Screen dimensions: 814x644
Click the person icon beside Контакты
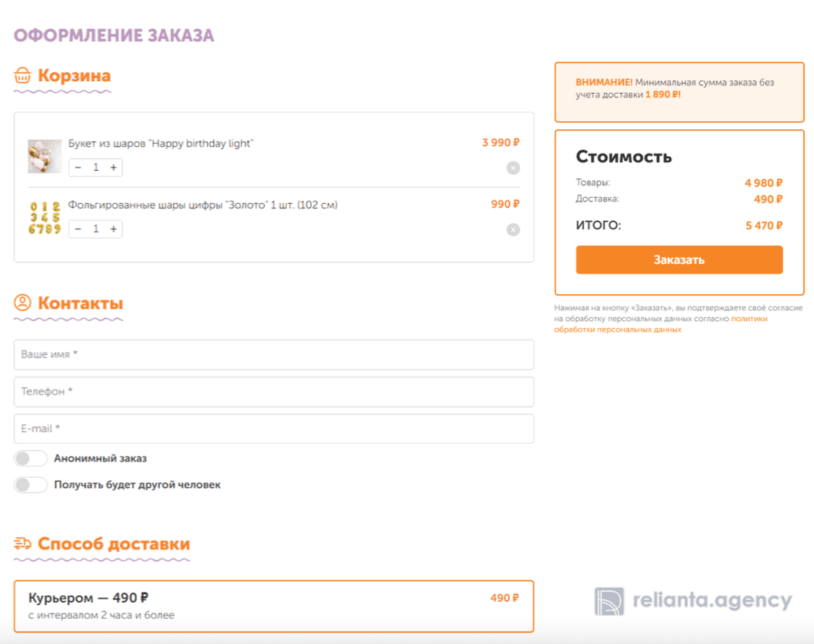click(x=22, y=303)
